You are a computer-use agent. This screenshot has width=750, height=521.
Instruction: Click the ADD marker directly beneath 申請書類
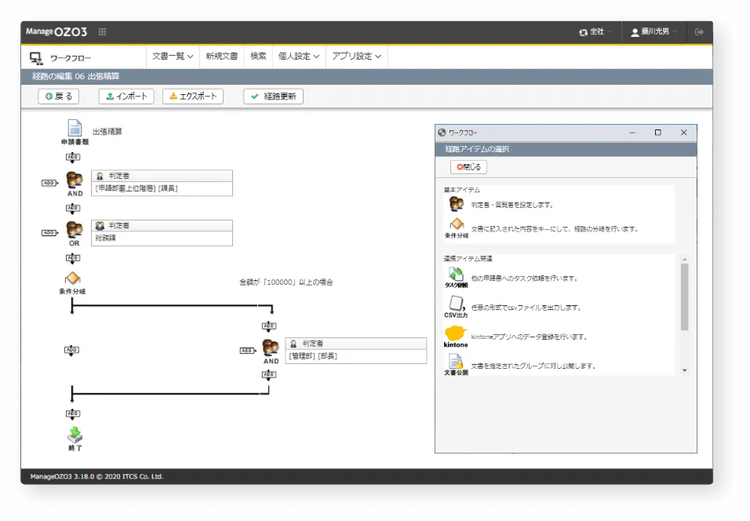73,157
